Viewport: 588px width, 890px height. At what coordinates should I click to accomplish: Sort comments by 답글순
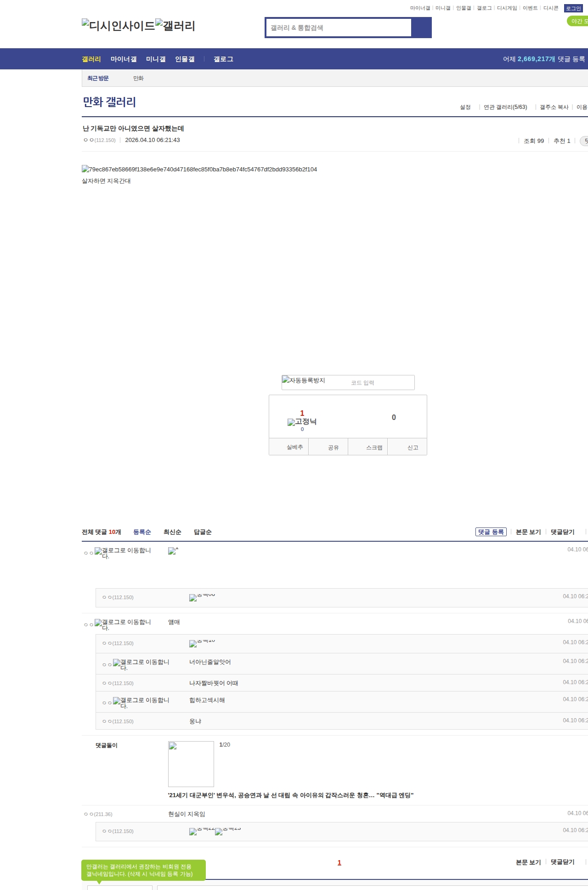click(x=203, y=532)
